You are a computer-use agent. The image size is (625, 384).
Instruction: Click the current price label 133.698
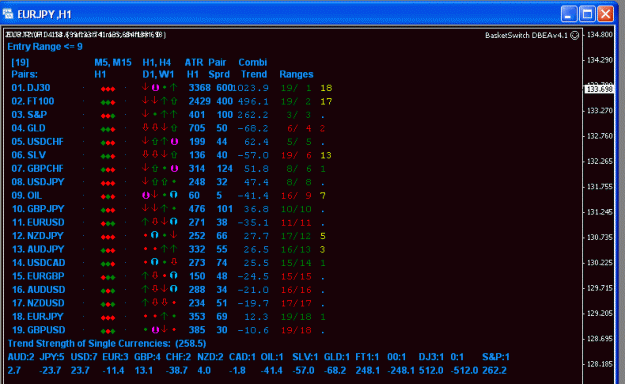coord(599,89)
